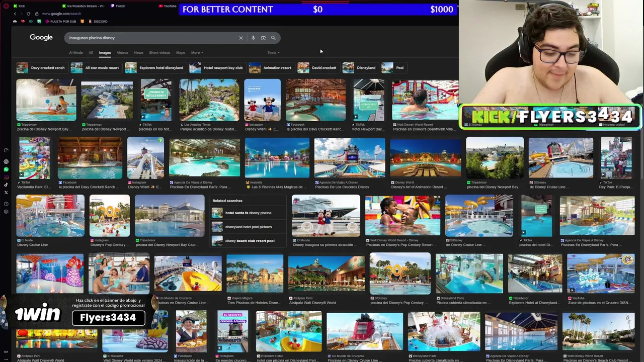
Task: Open Disney's Pop Century Instagram image
Action: coord(109,216)
